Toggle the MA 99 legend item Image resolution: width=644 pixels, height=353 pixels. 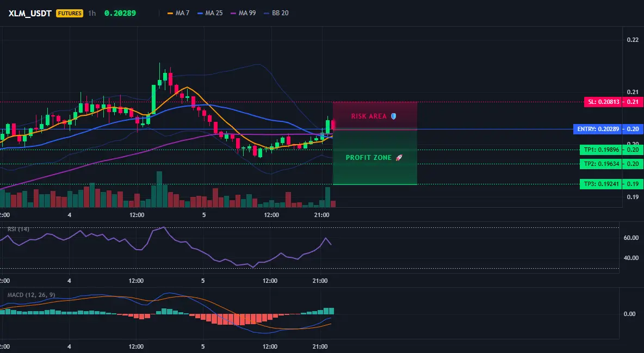coord(243,13)
